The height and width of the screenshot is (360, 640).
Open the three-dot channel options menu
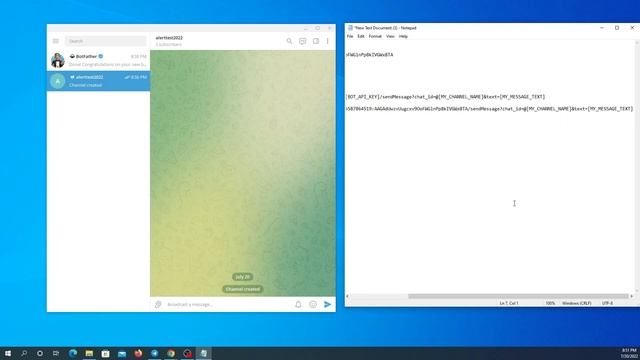click(x=327, y=41)
